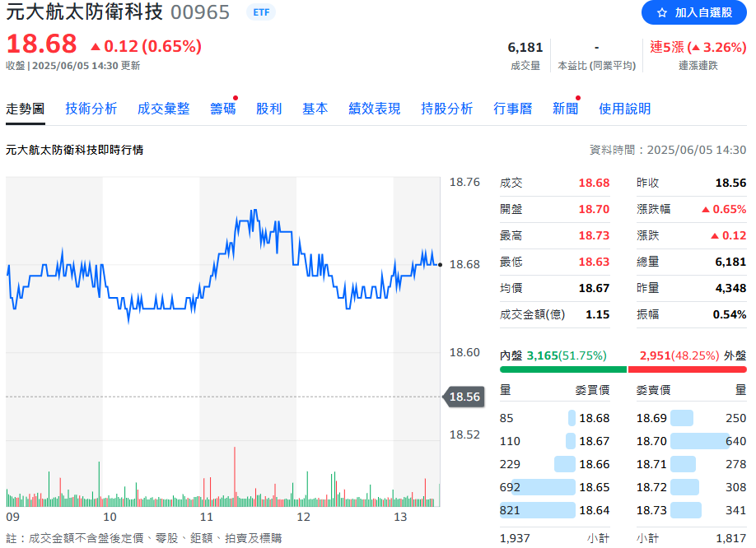756x548 pixels.
Task: Click the 資料時間 timestamp text
Action: tap(668, 150)
